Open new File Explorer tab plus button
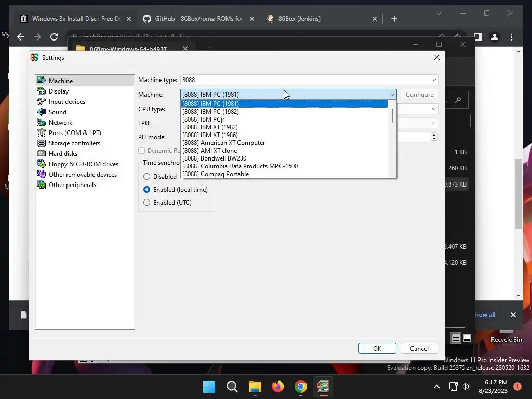 point(209,48)
